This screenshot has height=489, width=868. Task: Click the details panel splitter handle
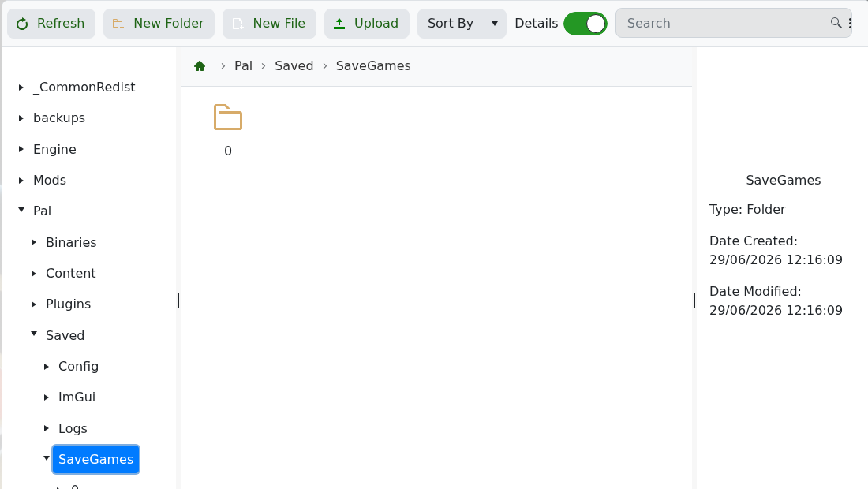[694, 300]
